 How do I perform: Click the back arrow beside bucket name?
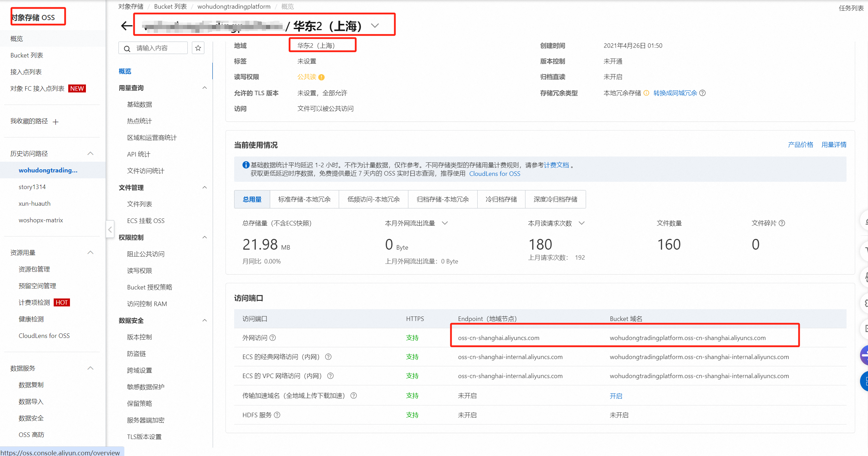[x=127, y=26]
